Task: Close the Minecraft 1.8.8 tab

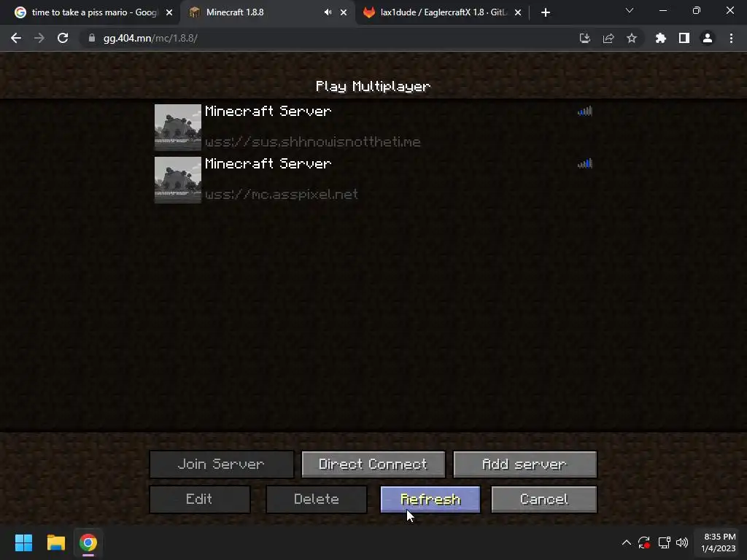Action: (344, 12)
